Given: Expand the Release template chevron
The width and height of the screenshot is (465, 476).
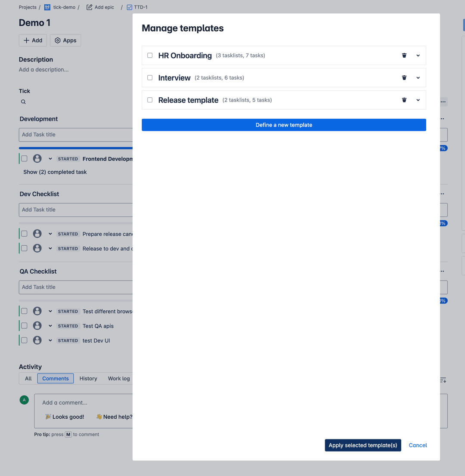Looking at the screenshot, I should (x=418, y=100).
